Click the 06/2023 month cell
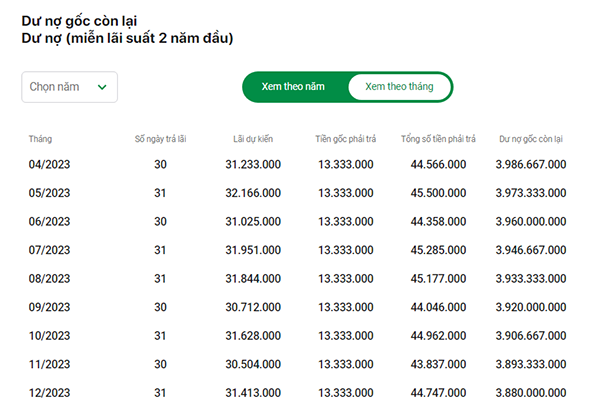 49,221
